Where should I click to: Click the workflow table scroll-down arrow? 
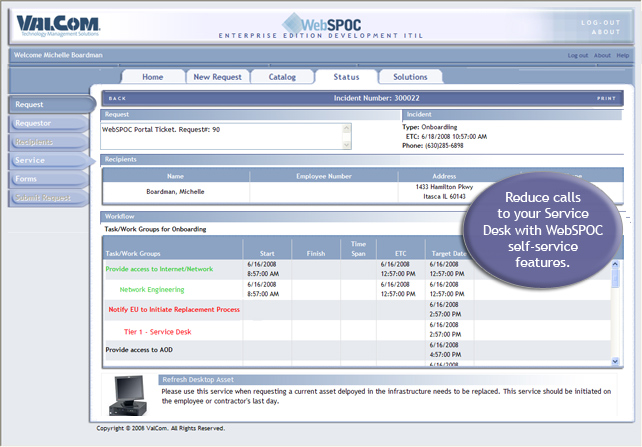click(615, 361)
